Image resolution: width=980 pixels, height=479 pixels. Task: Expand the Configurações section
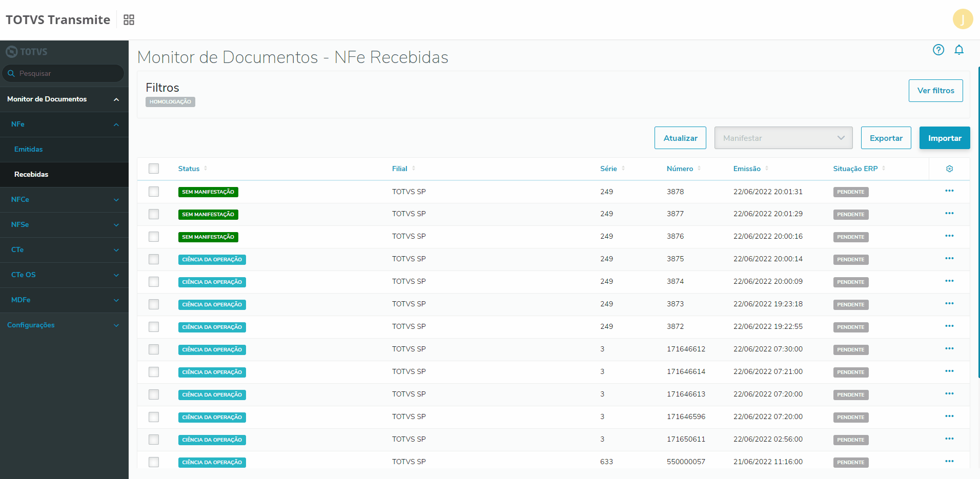64,325
